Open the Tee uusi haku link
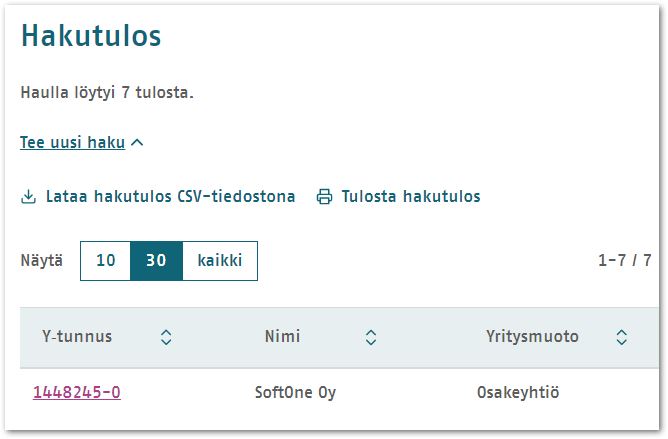The width and height of the screenshot is (668, 439). tap(73, 142)
